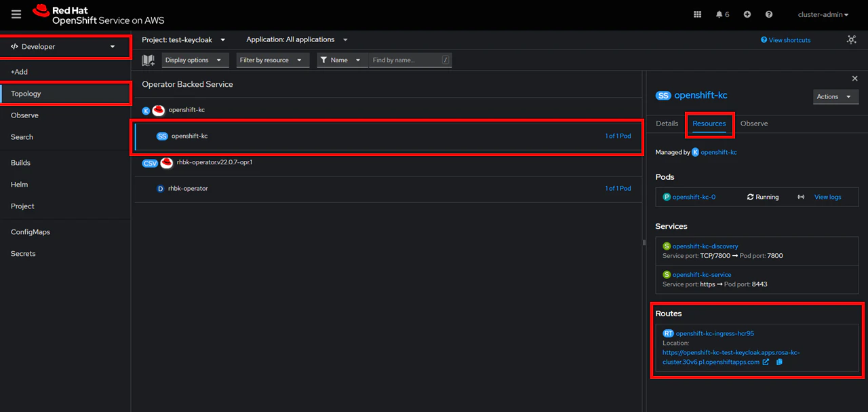Open the openshift-kc-service link
868x412 pixels.
click(x=702, y=275)
